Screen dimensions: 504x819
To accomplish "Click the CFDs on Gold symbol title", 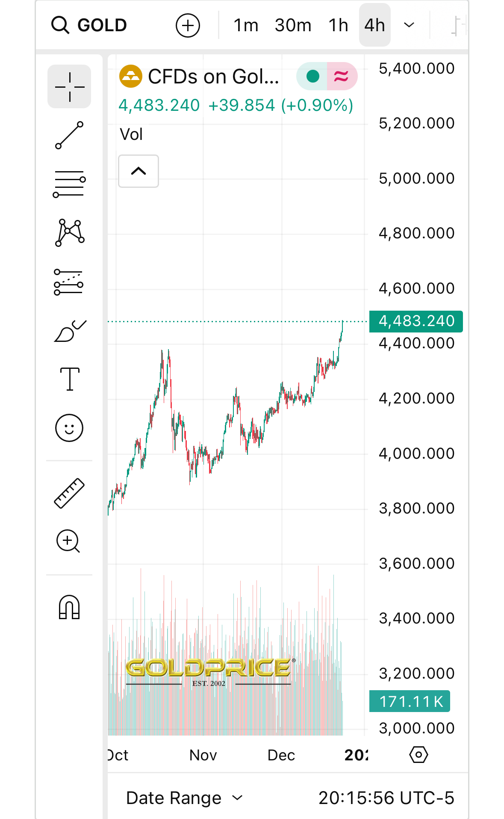I will click(213, 77).
